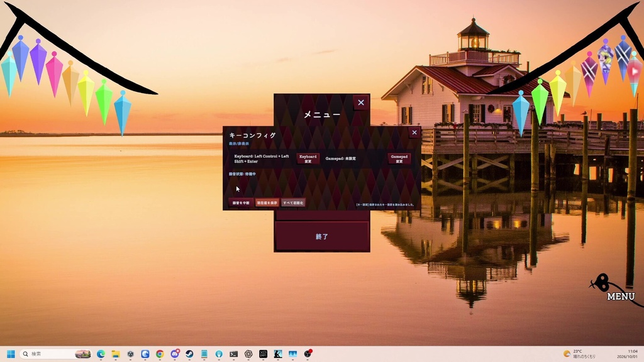The image size is (644, 362).
Task: Close the キーコンフィグ panel
Action: pyautogui.click(x=414, y=133)
